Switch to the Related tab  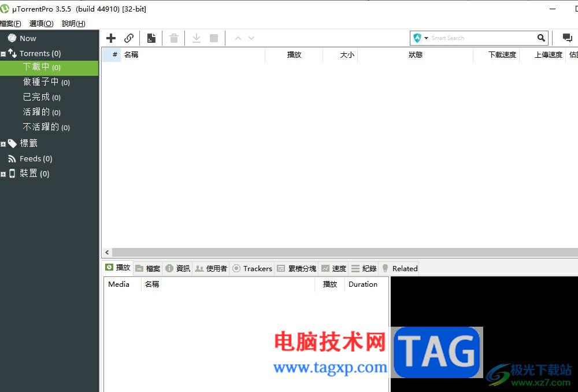(399, 268)
